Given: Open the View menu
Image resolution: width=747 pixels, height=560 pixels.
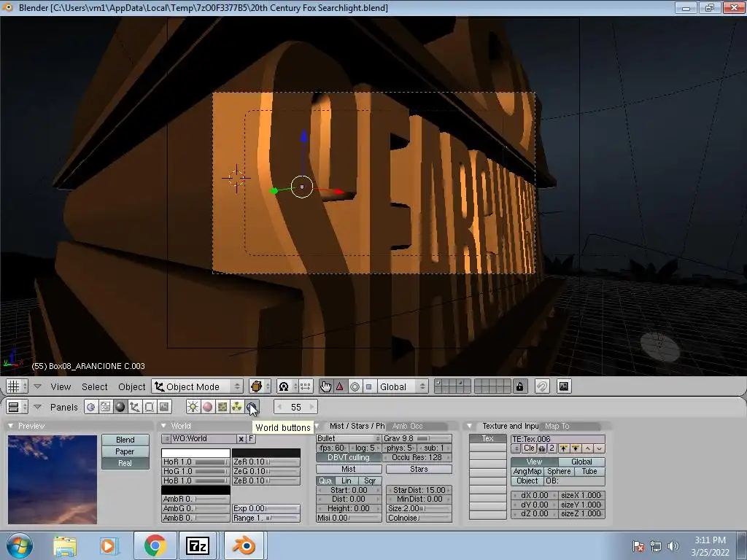Looking at the screenshot, I should click(x=61, y=386).
